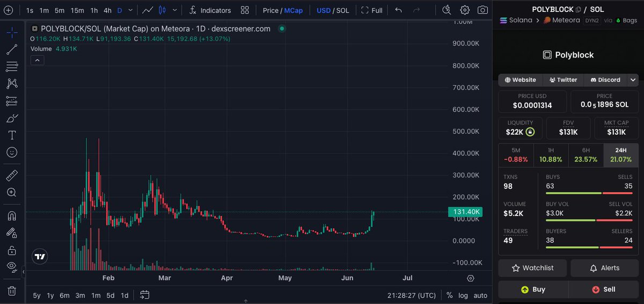Switch chart to MCap display

[x=294, y=10]
